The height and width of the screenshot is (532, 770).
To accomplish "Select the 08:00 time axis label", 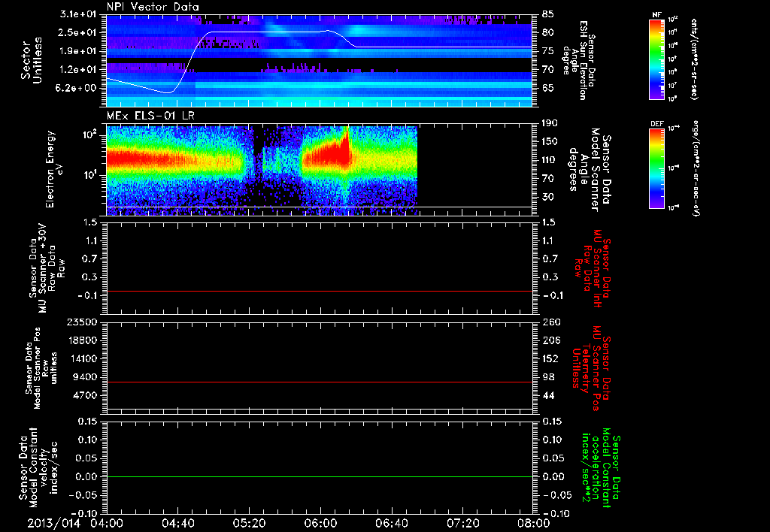I will [x=534, y=523].
